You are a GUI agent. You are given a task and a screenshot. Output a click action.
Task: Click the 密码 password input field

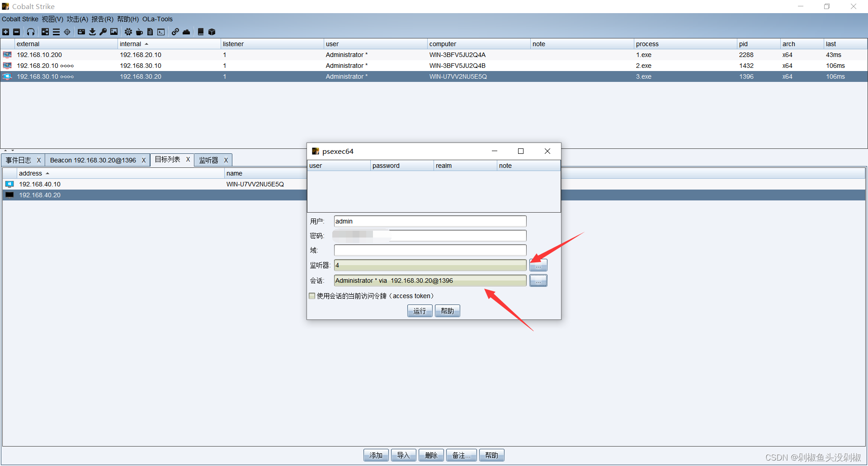pos(430,236)
